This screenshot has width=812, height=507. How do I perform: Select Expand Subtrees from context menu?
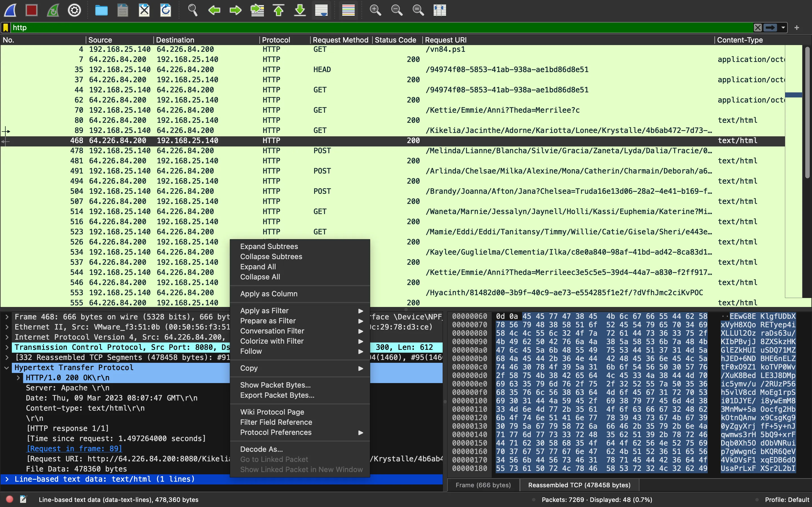[268, 246]
